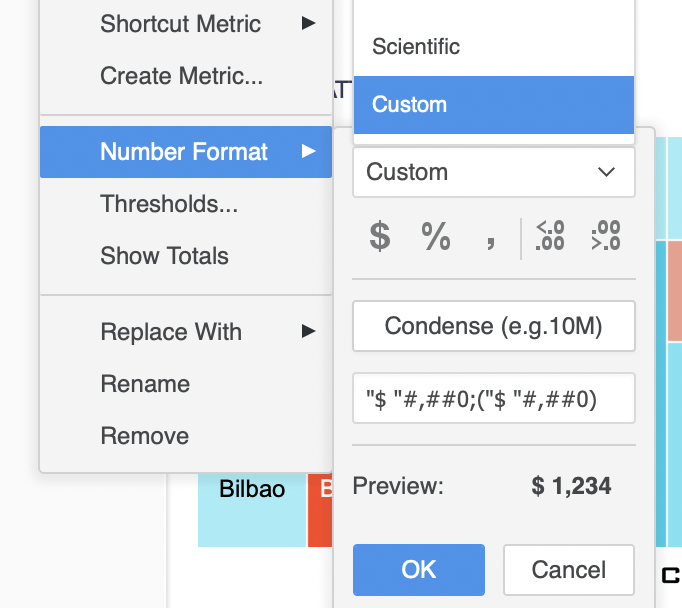Click the decrease decimal places icon
Screen dimensions: 682x608
click(x=550, y=237)
